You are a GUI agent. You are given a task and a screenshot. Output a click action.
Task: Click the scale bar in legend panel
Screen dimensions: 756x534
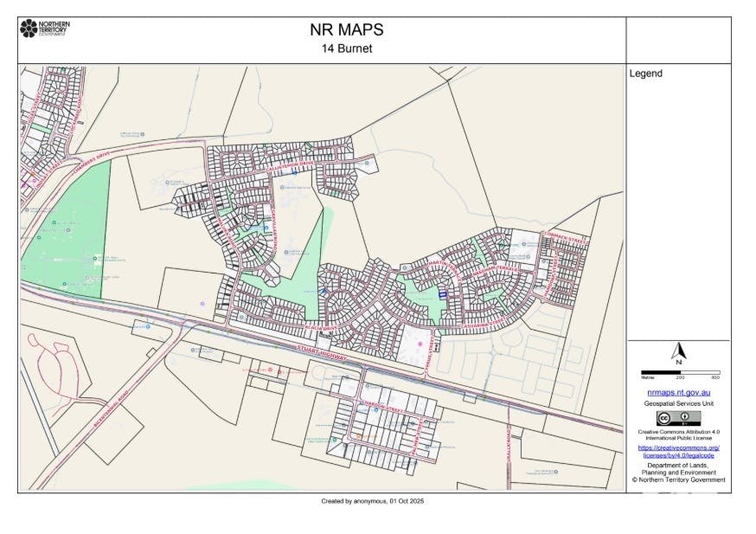pyautogui.click(x=679, y=373)
